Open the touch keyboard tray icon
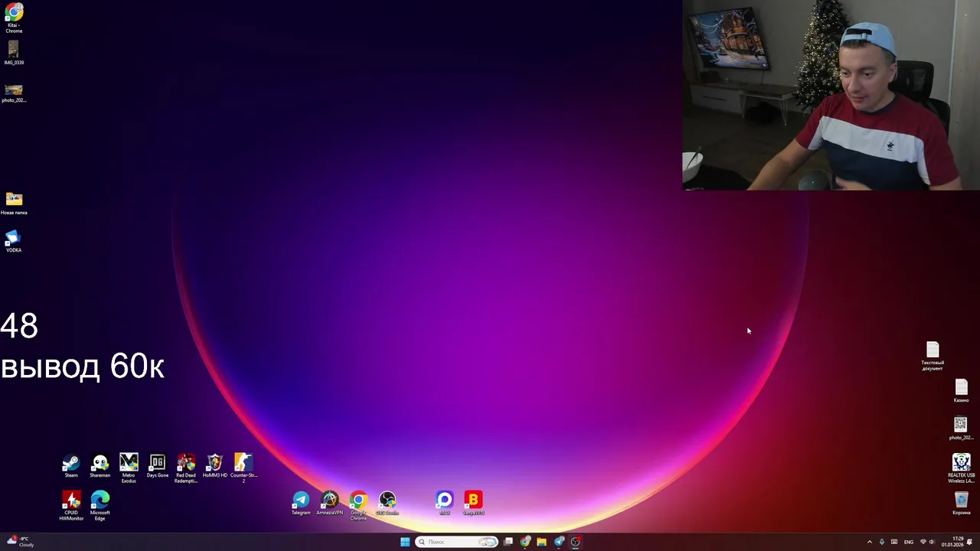This screenshot has height=551, width=980. point(894,542)
